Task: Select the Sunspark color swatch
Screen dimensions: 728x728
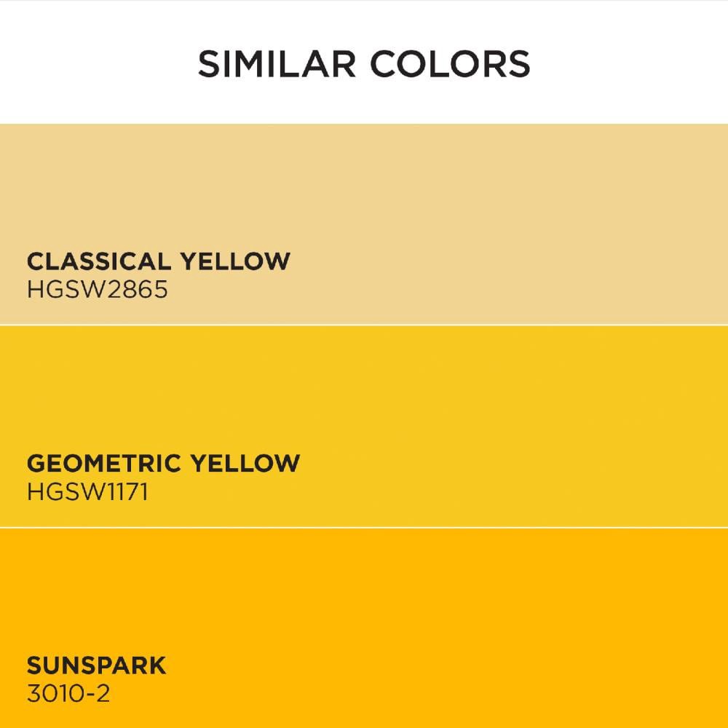Action: [x=364, y=628]
